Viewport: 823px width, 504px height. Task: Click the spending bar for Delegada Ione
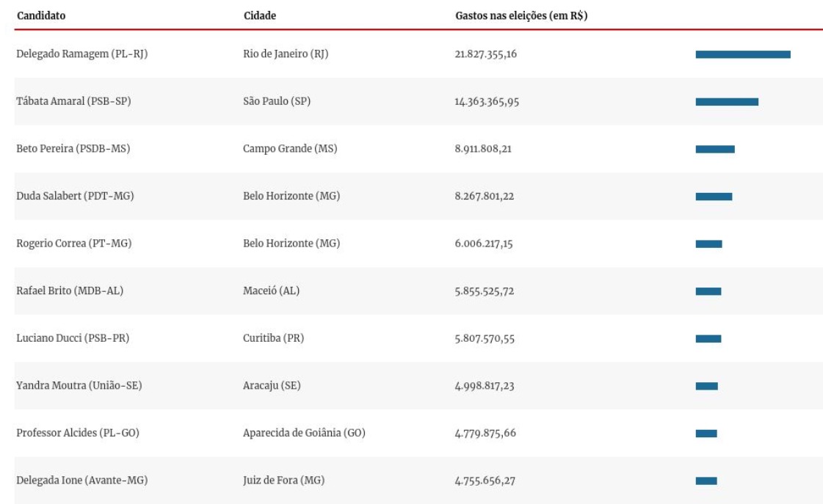[706, 481]
